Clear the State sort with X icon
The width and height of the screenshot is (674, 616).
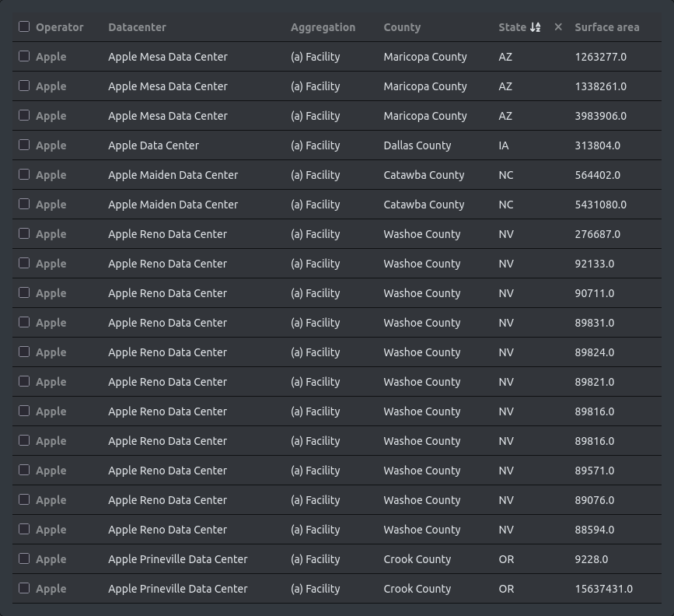point(558,27)
